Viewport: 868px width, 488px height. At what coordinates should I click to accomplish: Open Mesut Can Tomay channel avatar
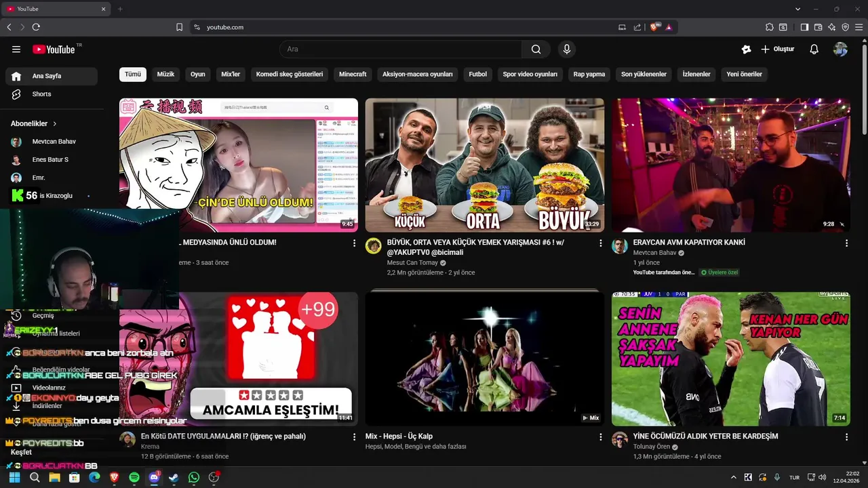[374, 246]
